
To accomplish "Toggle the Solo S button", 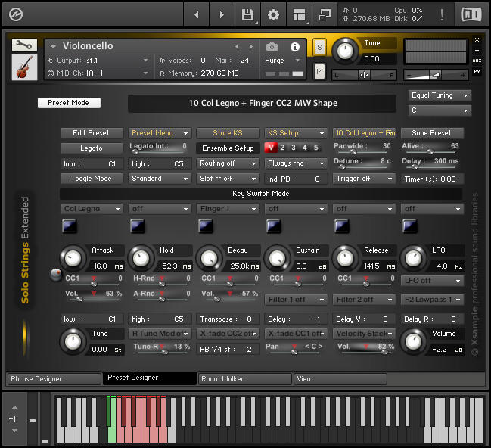I will [x=319, y=48].
